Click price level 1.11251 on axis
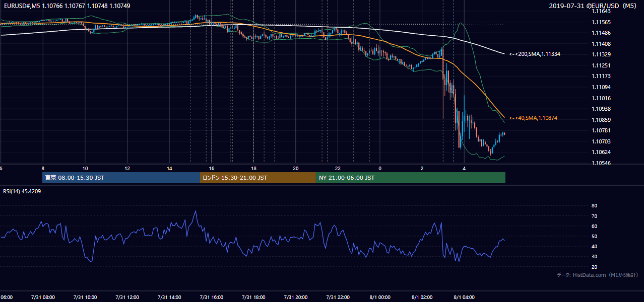The width and height of the screenshot is (644, 302). click(x=601, y=65)
